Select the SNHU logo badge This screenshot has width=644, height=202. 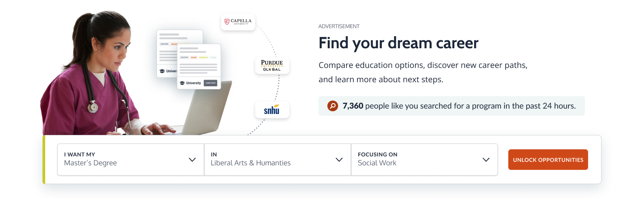point(272,109)
